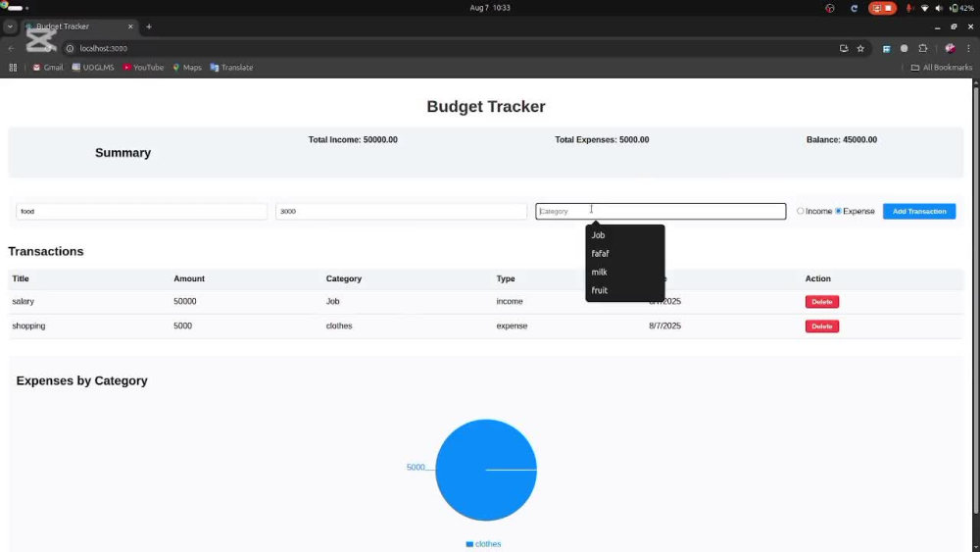Delete the salary transaction
This screenshot has height=552, width=980.
pos(822,301)
